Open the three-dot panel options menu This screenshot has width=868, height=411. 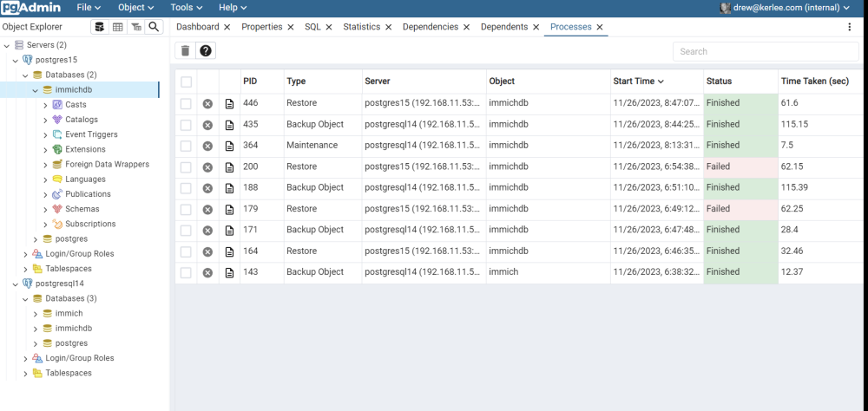(850, 27)
